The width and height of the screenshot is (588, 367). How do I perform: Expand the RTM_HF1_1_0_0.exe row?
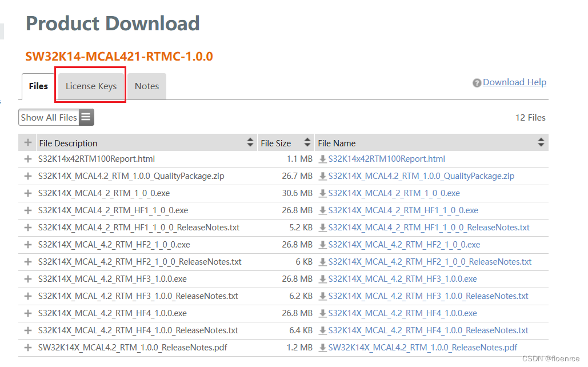pyautogui.click(x=28, y=210)
